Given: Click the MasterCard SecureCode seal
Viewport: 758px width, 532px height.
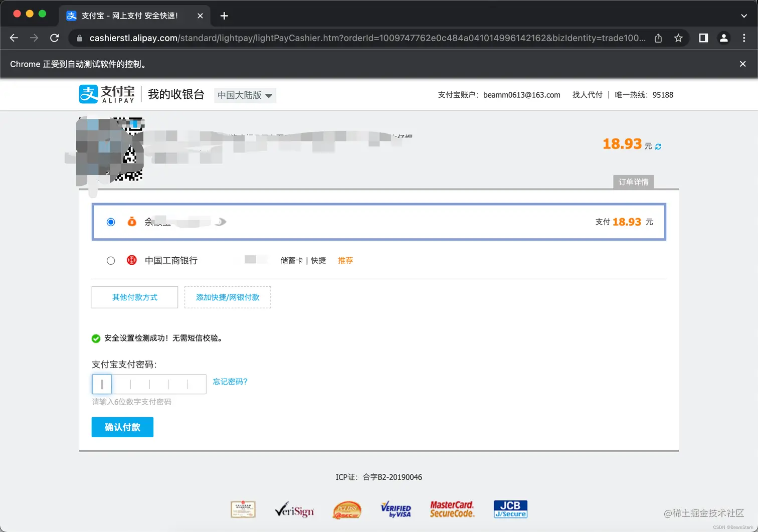Looking at the screenshot, I should (452, 509).
